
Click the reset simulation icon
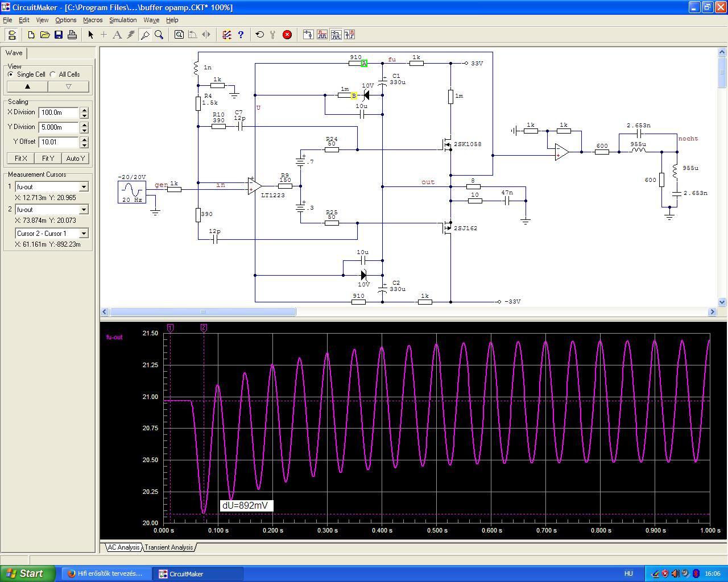coord(260,35)
